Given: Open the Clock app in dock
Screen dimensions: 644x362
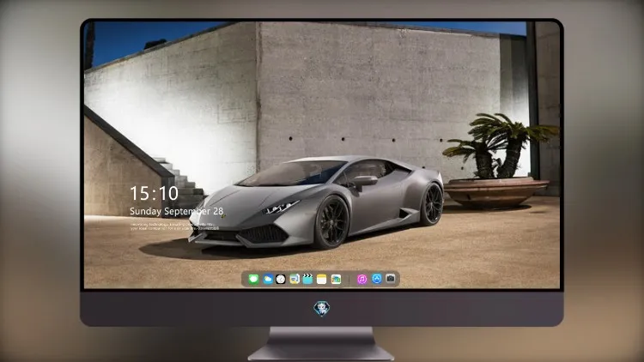Looking at the screenshot, I should point(281,279).
